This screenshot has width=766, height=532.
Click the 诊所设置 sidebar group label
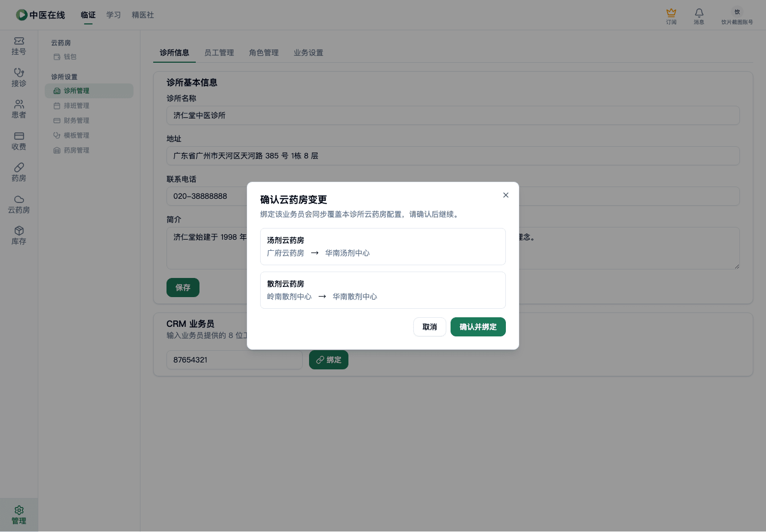click(64, 77)
